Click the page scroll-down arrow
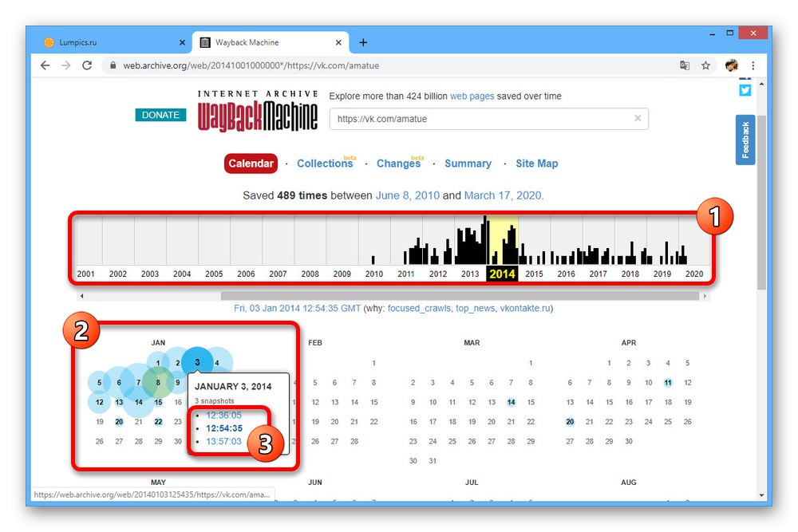Image resolution: width=798 pixels, height=532 pixels. coord(761,495)
